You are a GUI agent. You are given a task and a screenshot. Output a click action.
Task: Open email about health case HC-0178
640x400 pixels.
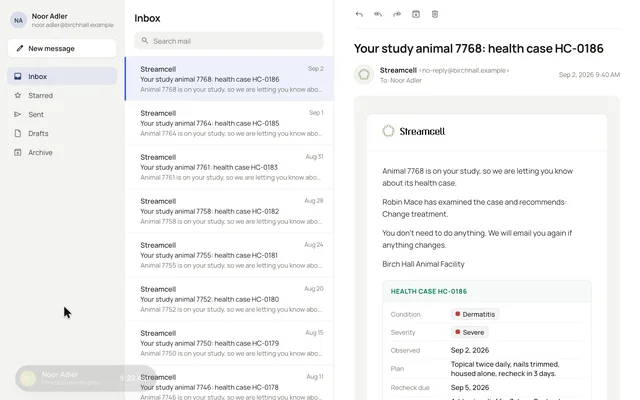point(229,384)
